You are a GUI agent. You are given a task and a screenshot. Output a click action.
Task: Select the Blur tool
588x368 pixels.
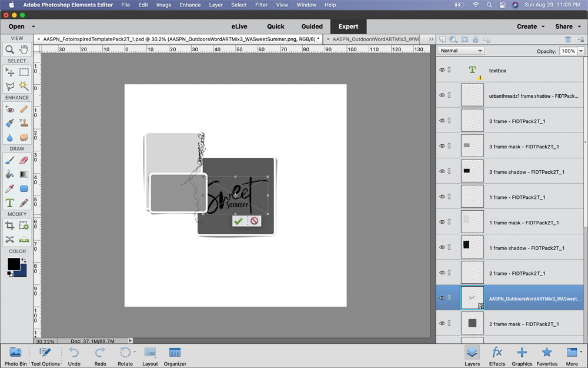point(10,137)
